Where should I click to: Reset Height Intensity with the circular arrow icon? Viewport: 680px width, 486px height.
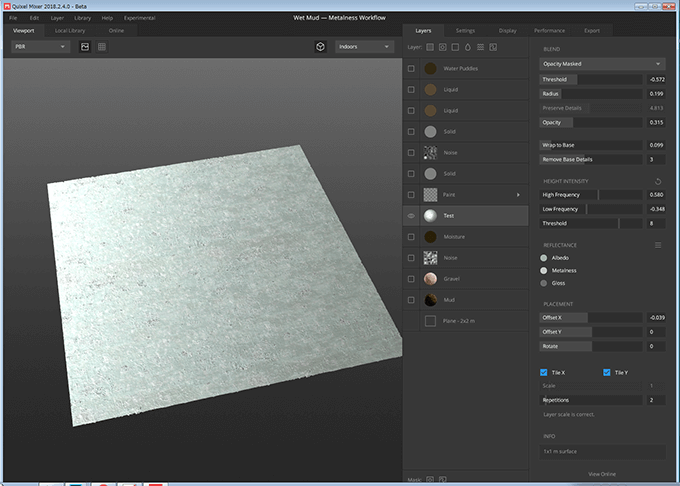[x=658, y=181]
